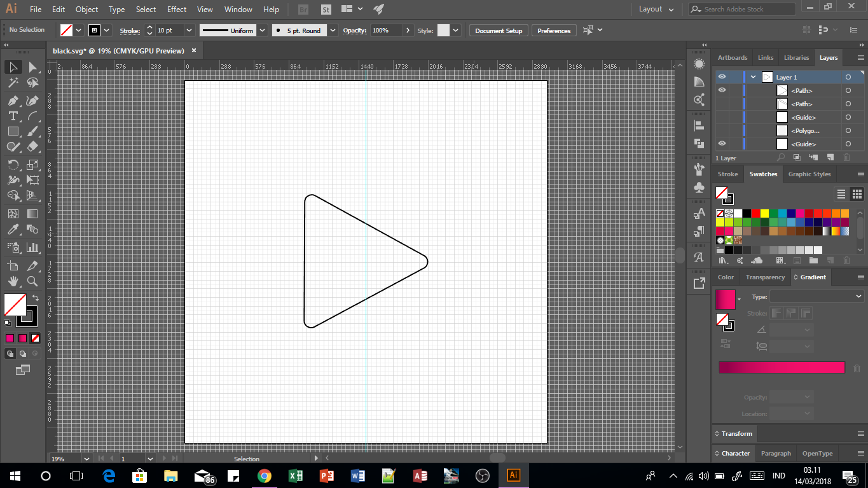Image resolution: width=868 pixels, height=488 pixels.
Task: Open the zoom level dropdown at 19%
Action: tap(86, 459)
